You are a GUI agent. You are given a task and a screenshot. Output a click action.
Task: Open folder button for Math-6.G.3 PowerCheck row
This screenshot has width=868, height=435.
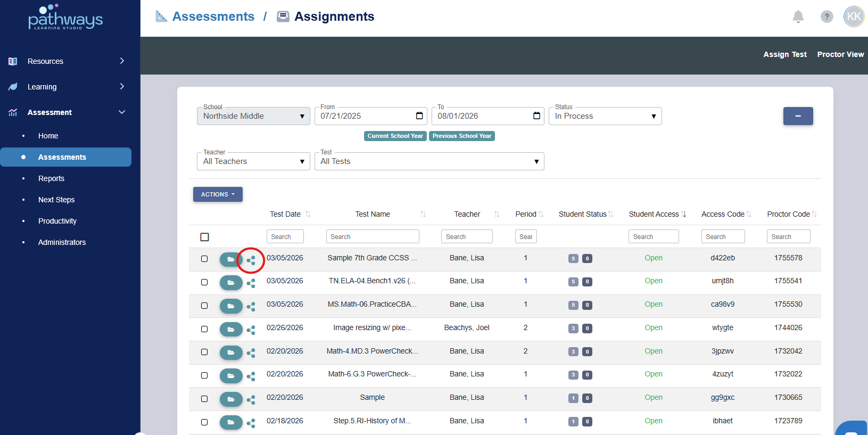(231, 376)
